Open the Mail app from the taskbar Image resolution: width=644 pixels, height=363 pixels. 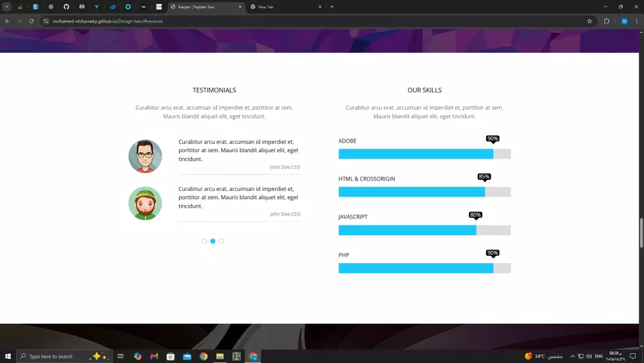tap(187, 356)
